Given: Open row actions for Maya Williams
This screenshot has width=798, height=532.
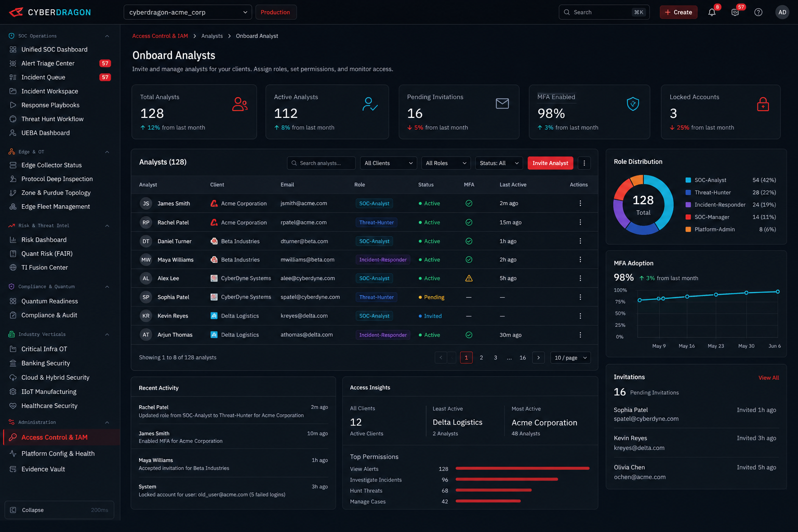Looking at the screenshot, I should (x=580, y=260).
